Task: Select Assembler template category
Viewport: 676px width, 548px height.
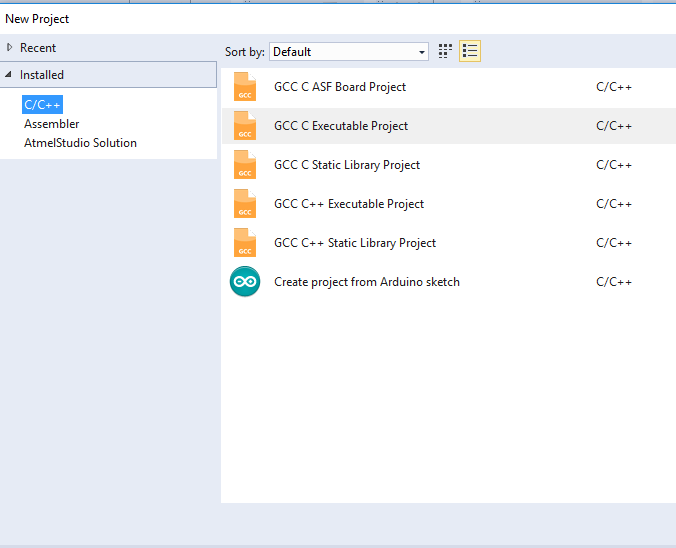Action: (52, 124)
